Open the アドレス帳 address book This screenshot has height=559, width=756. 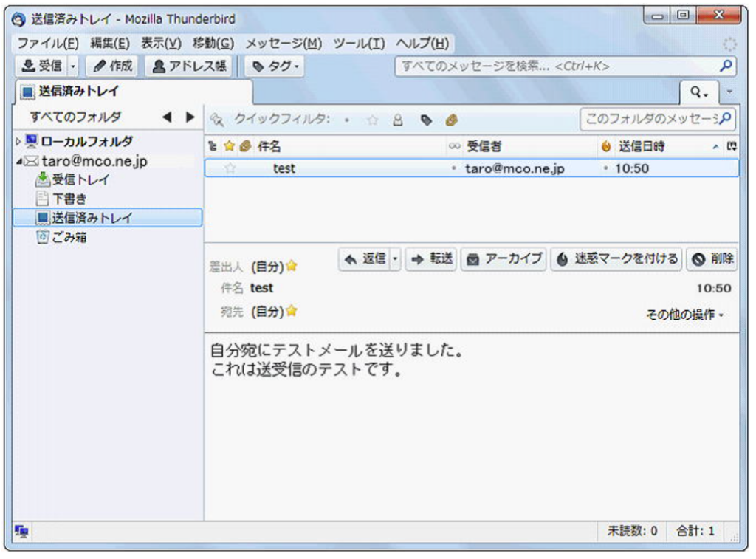click(x=189, y=66)
